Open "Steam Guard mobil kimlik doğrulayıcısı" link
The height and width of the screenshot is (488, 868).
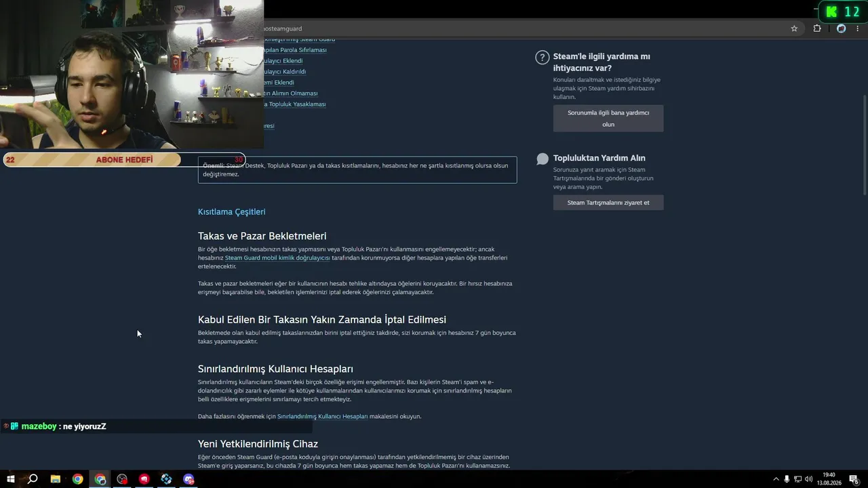click(x=277, y=258)
